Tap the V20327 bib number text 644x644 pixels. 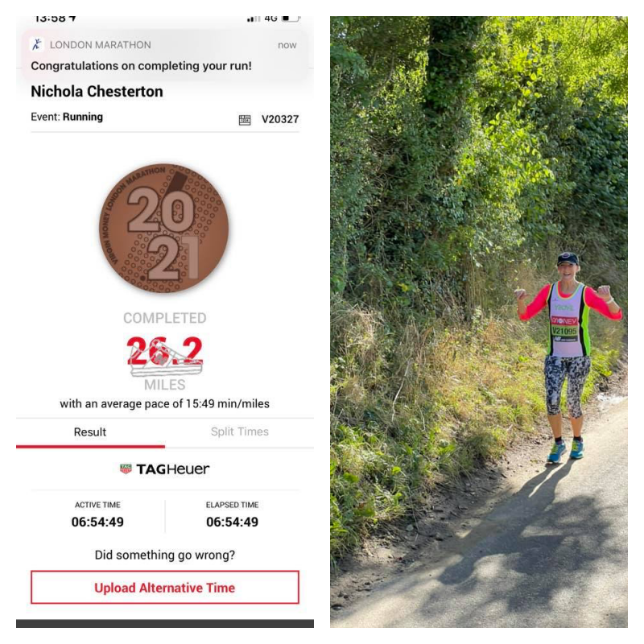pos(280,119)
